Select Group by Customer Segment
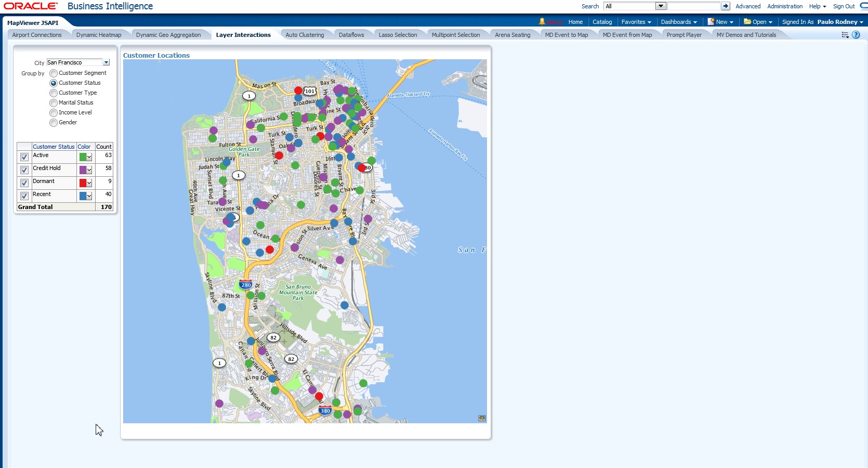Viewport: 868px width, 468px height. click(x=54, y=73)
